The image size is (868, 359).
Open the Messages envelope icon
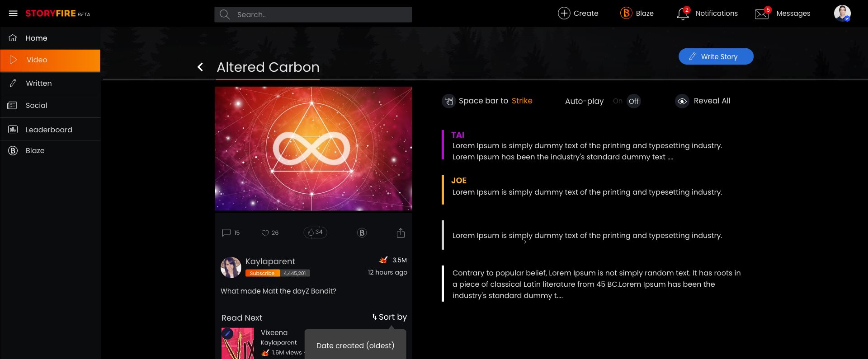762,14
